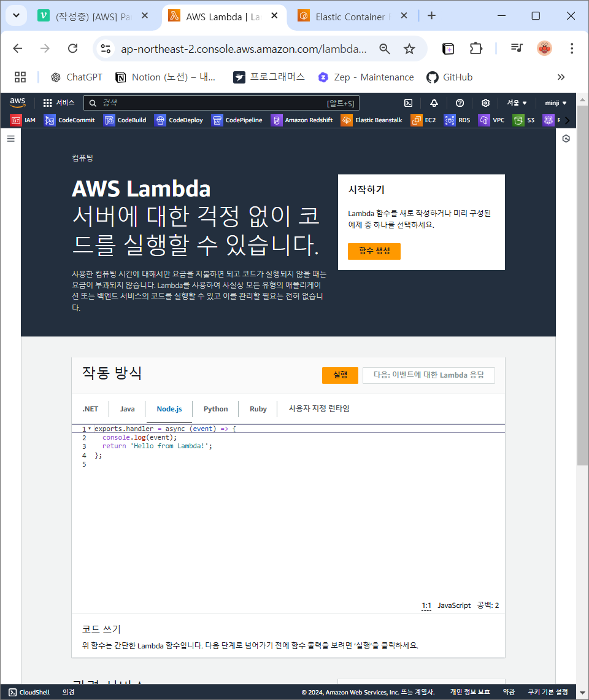The image size is (589, 700).
Task: Open CodeDeploy shortcut
Action: (179, 120)
